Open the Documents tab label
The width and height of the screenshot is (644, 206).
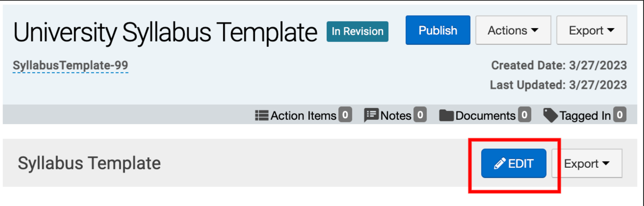coord(485,116)
